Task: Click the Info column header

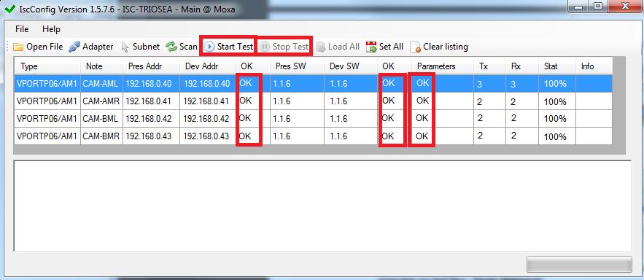Action: click(x=594, y=66)
